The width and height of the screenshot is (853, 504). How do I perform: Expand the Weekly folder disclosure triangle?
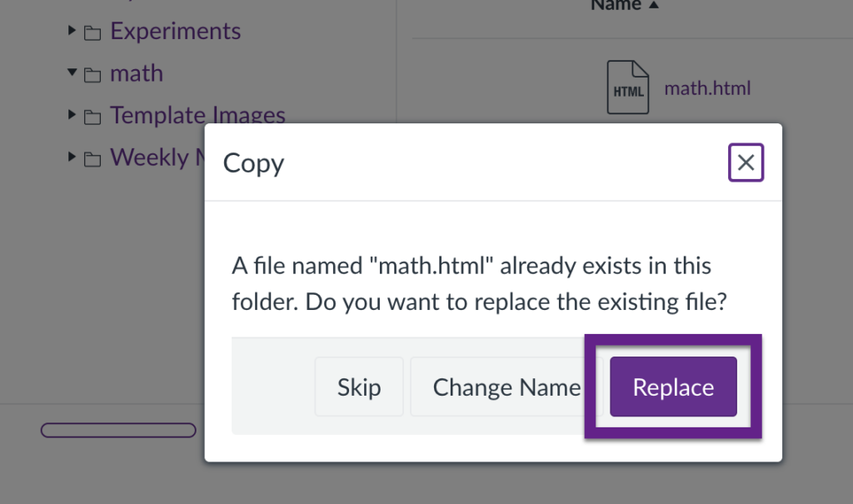pyautogui.click(x=72, y=157)
